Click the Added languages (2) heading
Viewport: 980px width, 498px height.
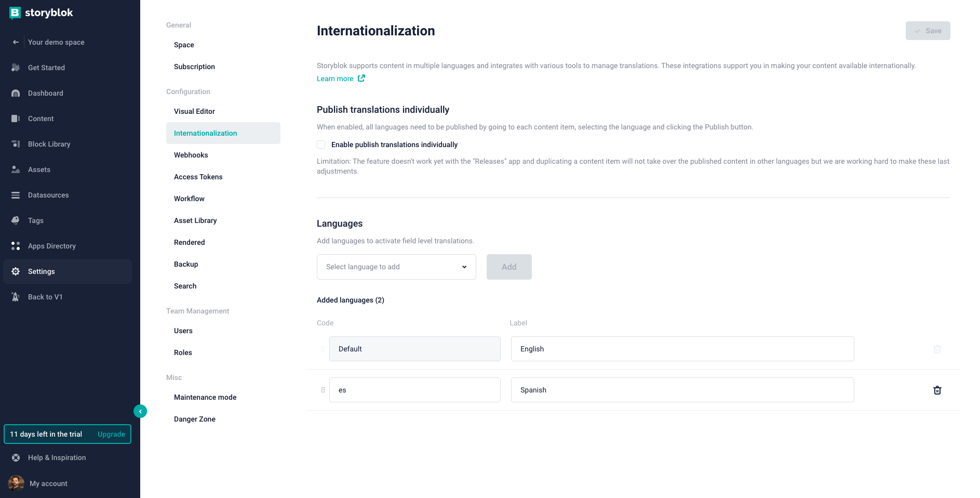(351, 300)
